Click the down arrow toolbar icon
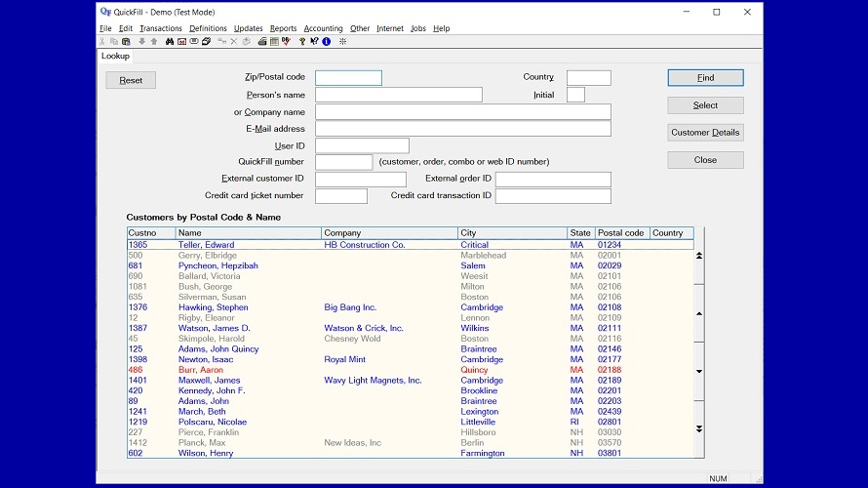The height and width of the screenshot is (488, 868). [141, 42]
